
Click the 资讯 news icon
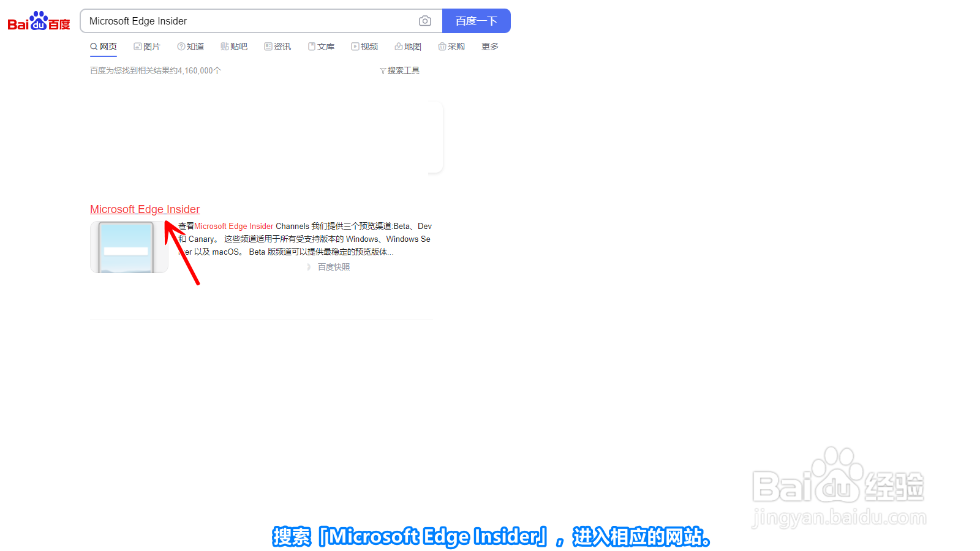(x=268, y=47)
